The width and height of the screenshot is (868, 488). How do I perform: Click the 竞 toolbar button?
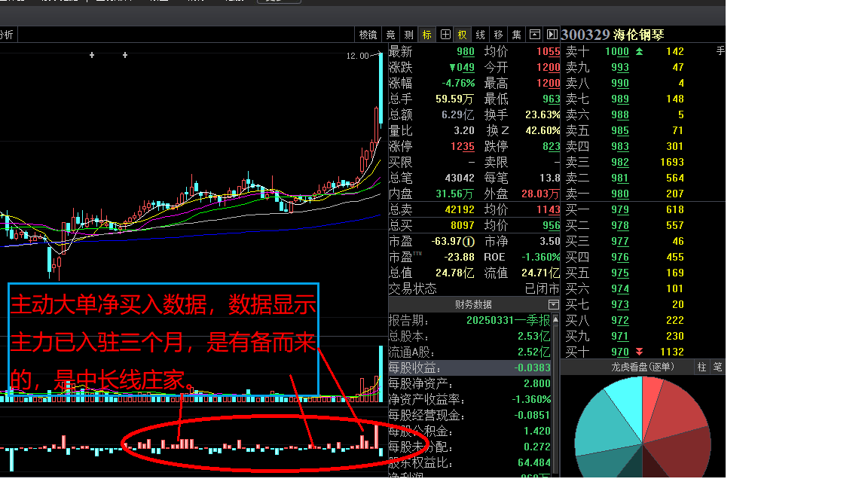coord(391,35)
